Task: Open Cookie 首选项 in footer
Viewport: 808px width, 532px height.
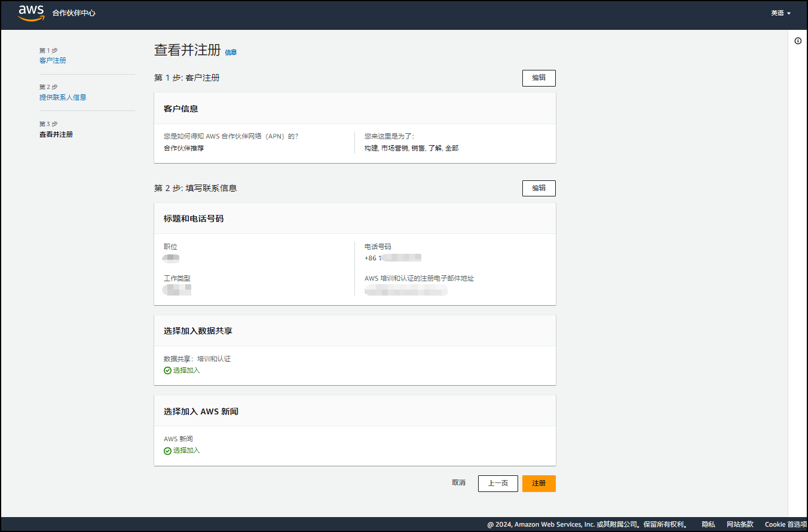Action: click(786, 525)
